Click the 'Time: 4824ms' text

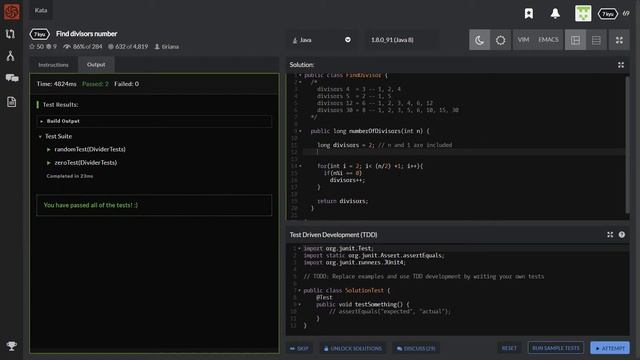tap(56, 84)
